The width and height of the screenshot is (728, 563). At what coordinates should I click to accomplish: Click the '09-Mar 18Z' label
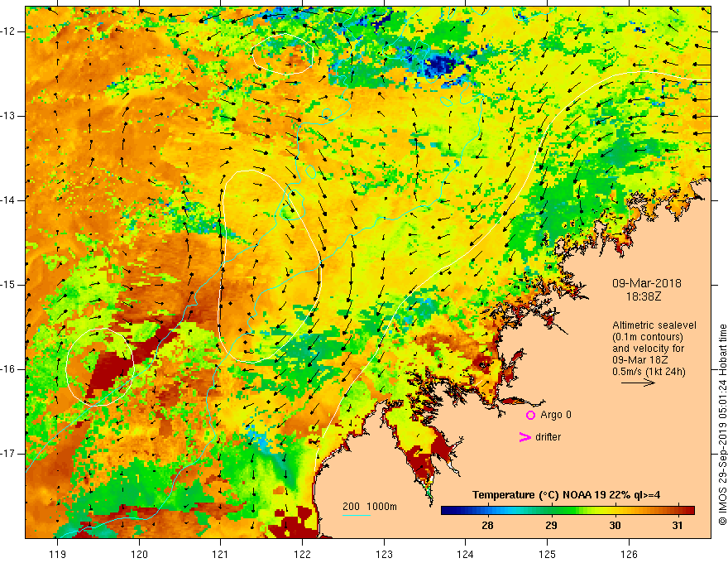click(x=639, y=360)
